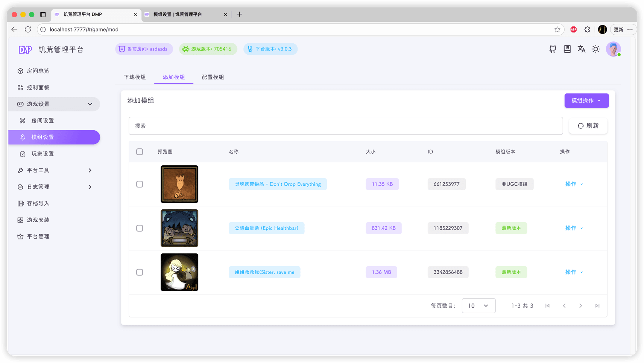Open the Sister, save me mod link
The height and width of the screenshot is (363, 644).
point(264,272)
